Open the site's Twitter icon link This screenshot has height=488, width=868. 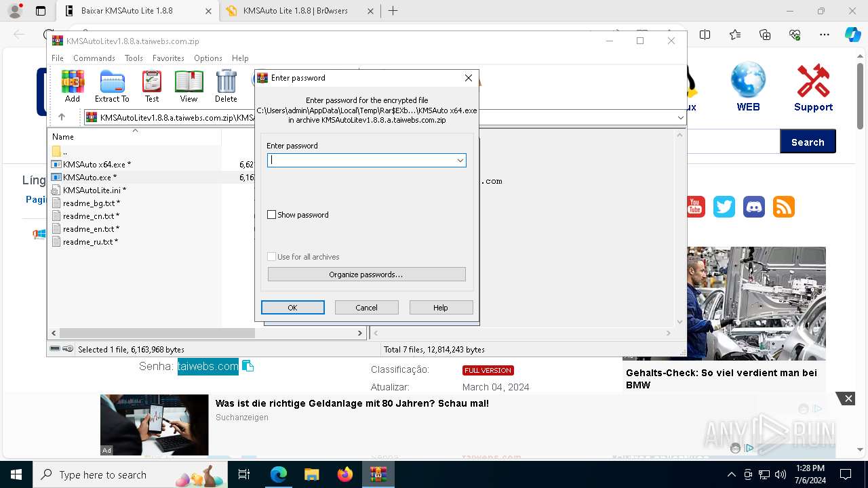point(724,207)
